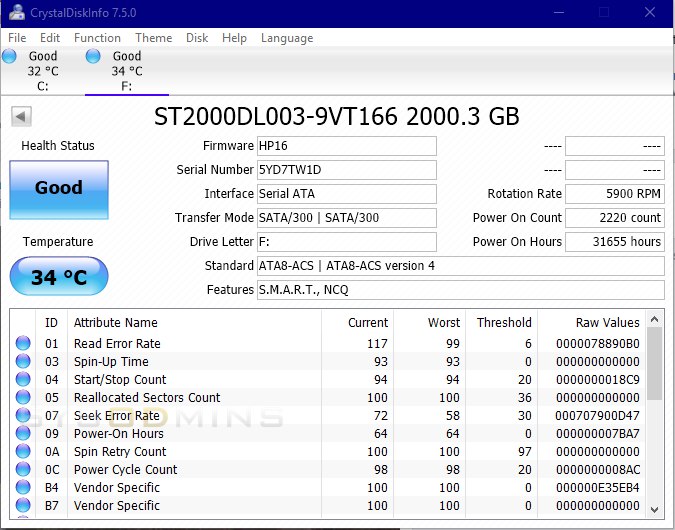Click the Threshold column header
The height and width of the screenshot is (530, 675).
click(502, 322)
